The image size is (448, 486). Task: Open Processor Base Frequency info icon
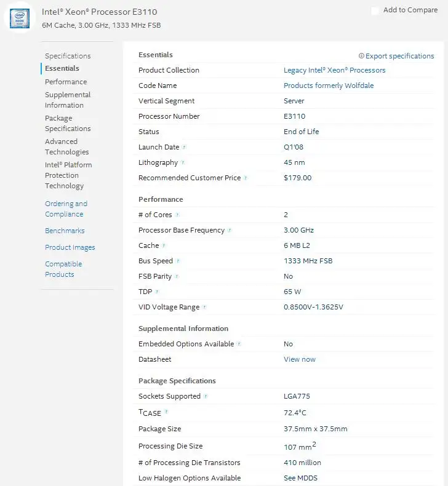point(230,230)
